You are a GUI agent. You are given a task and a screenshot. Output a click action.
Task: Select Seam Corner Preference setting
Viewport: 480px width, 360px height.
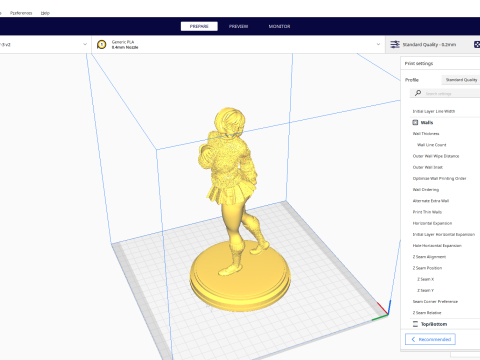[435, 302]
